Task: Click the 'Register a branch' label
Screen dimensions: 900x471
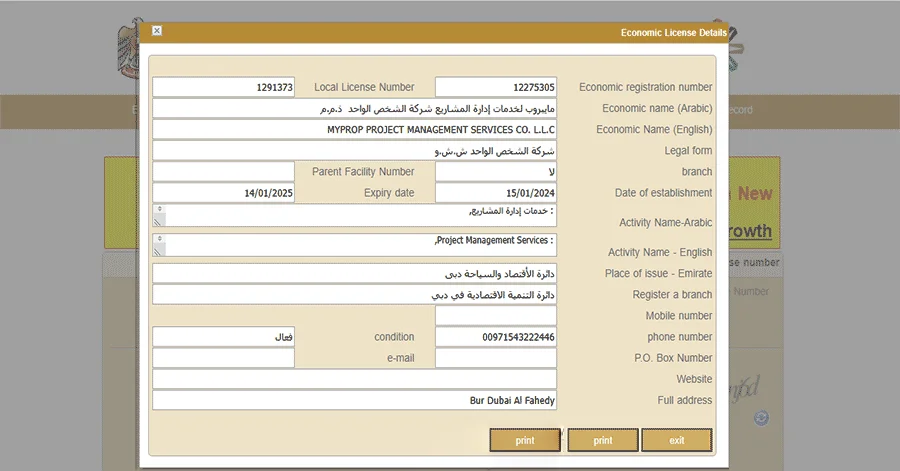Action: point(672,295)
